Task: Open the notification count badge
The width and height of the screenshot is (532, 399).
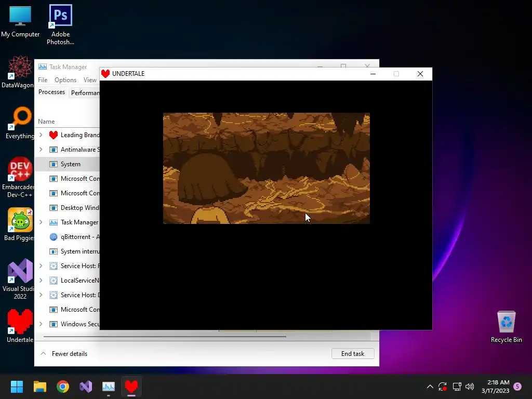Action: pos(517,387)
